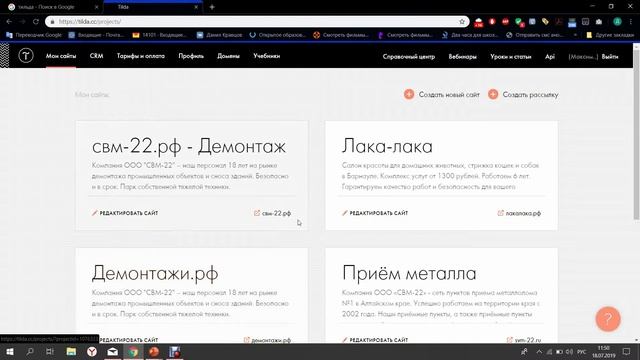The image size is (640, 360).
Task: Bookmark this page with the star icon
Action: tap(462, 22)
